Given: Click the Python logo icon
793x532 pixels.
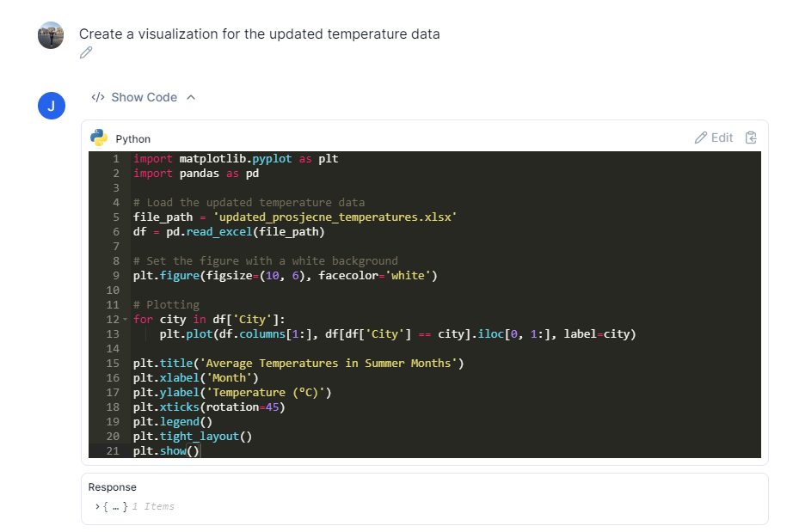Looking at the screenshot, I should (100, 138).
